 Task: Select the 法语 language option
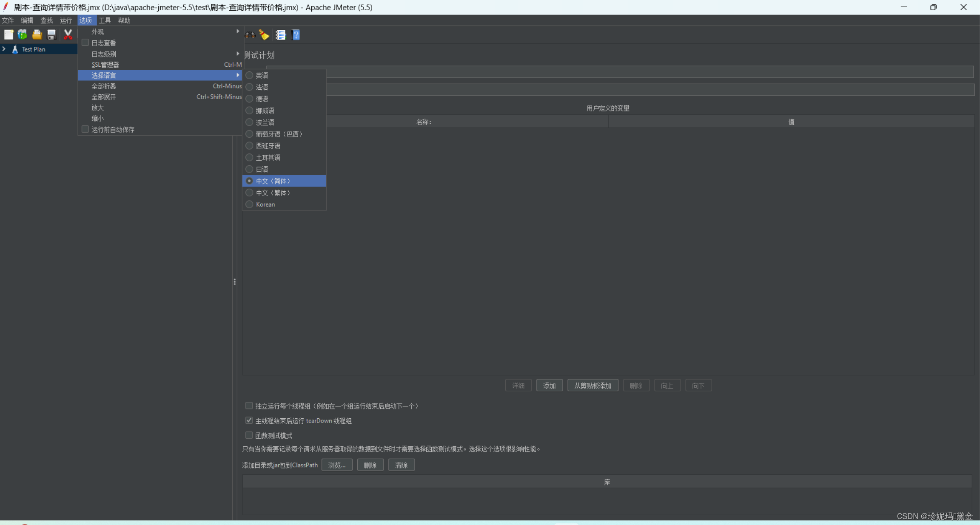[x=284, y=87]
